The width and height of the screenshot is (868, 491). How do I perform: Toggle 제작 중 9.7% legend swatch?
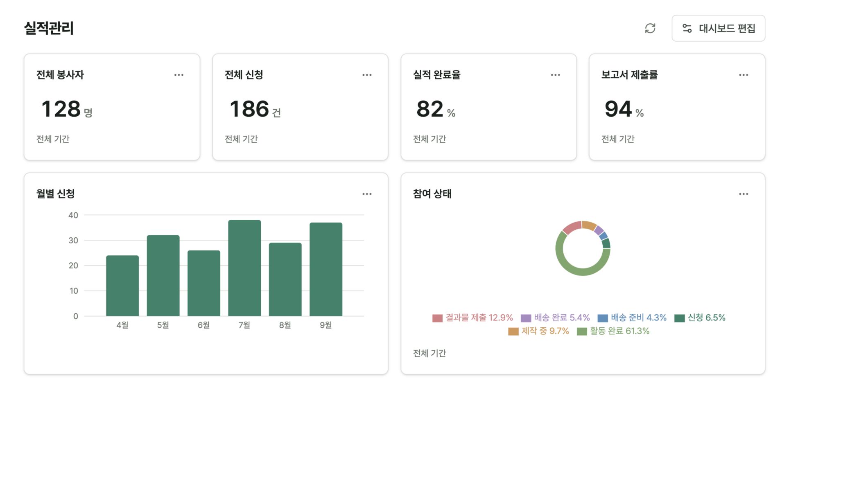click(x=513, y=331)
